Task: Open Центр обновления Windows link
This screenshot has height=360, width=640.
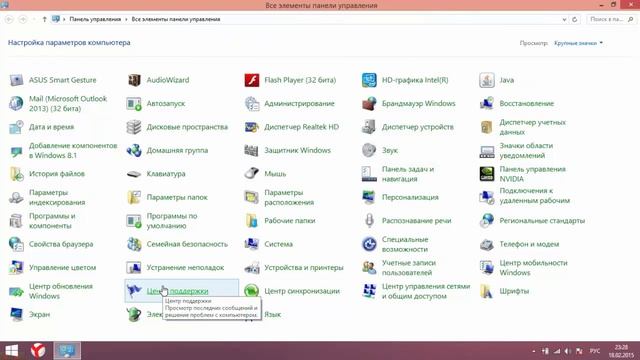Action: coord(61,291)
